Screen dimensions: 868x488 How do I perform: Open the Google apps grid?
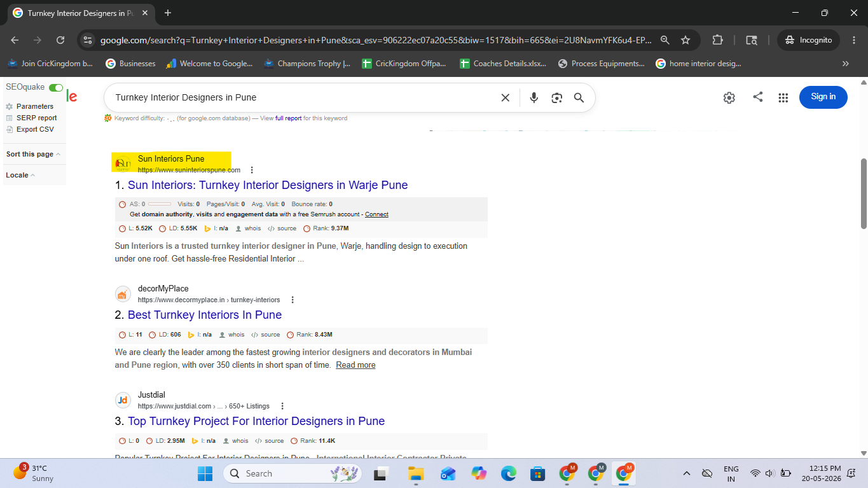[x=783, y=97]
